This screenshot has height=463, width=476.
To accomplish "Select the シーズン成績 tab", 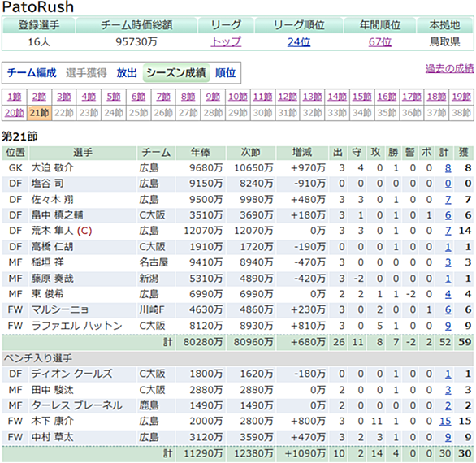I will (x=176, y=73).
